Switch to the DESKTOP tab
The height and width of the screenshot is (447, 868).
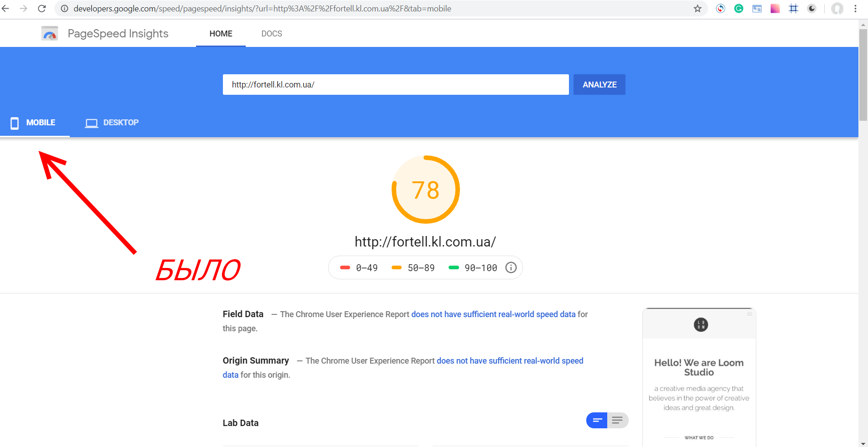coord(112,123)
